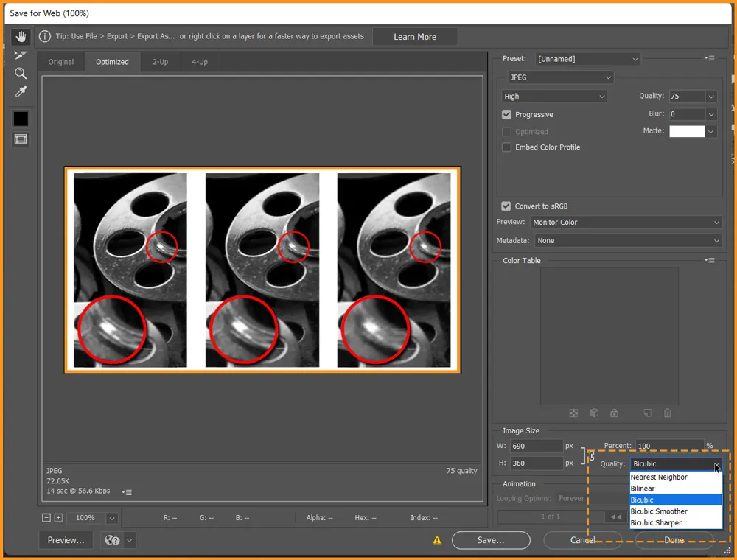Click the Matte color swatch

[x=688, y=131]
